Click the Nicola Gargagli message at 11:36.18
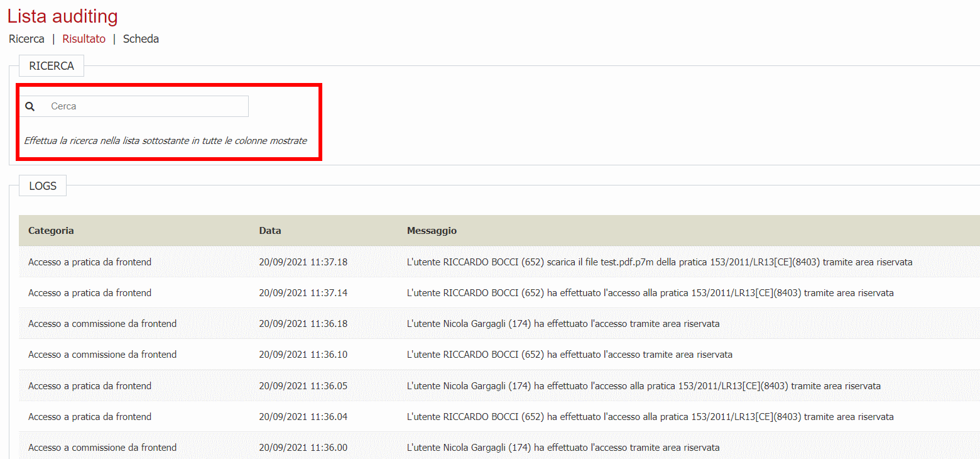Screen dimensions: 980x459 click(x=563, y=324)
